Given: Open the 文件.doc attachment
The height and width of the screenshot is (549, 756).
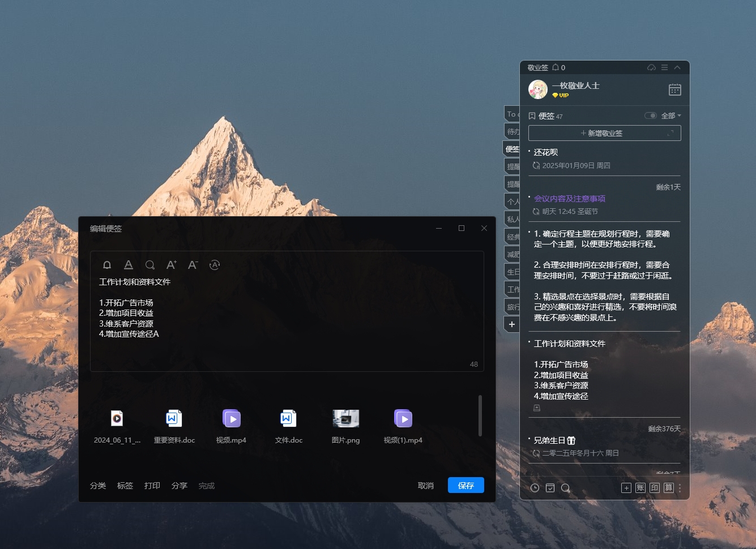Looking at the screenshot, I should click(289, 426).
